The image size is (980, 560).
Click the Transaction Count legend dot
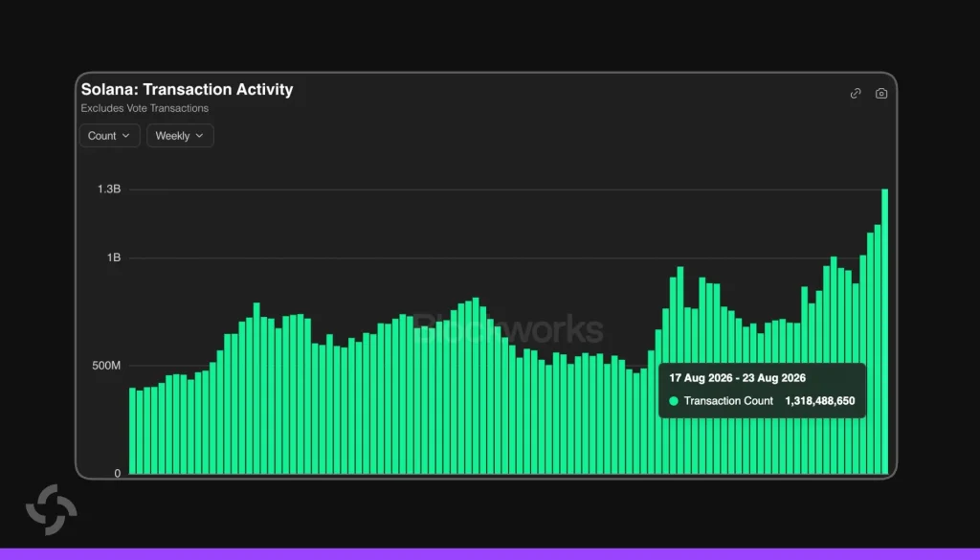[x=674, y=401]
